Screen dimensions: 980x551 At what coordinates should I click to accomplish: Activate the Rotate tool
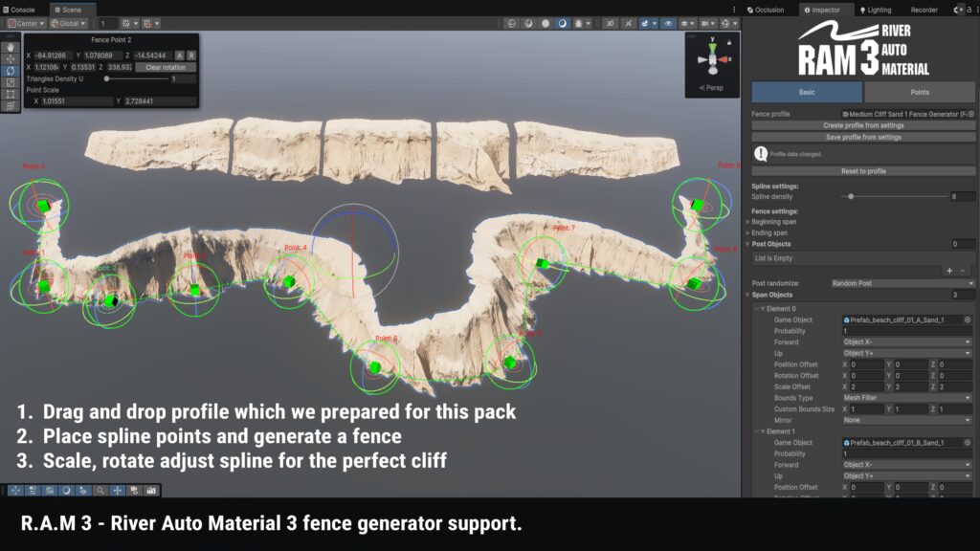[11, 71]
